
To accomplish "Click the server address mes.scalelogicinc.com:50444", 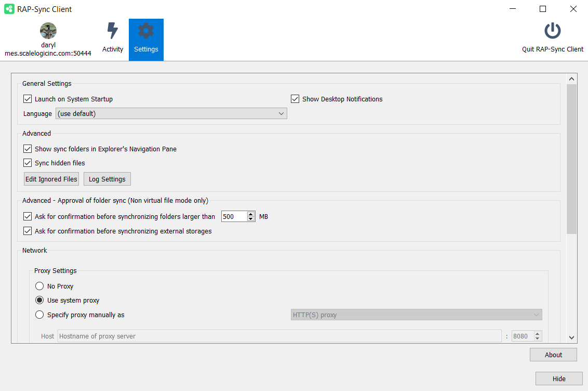I will tap(48, 53).
